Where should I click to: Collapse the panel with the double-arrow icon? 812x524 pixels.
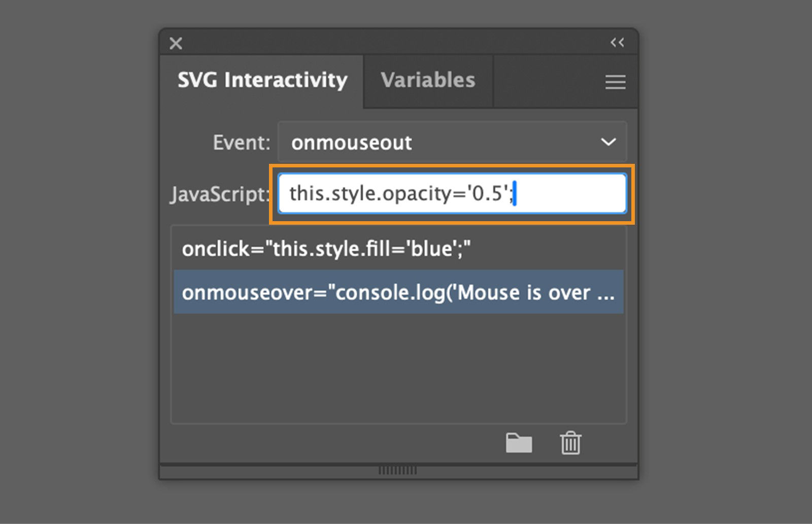pyautogui.click(x=617, y=43)
